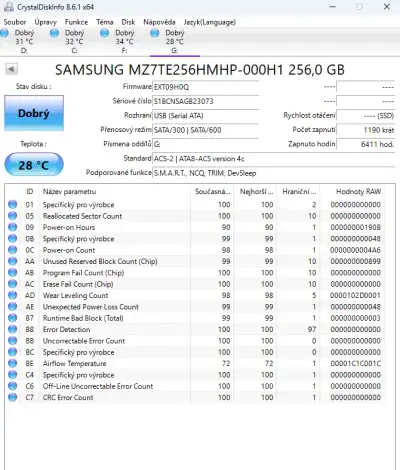Click status icon of attribute ID 0B row
This screenshot has width=400, height=470.
point(13,239)
